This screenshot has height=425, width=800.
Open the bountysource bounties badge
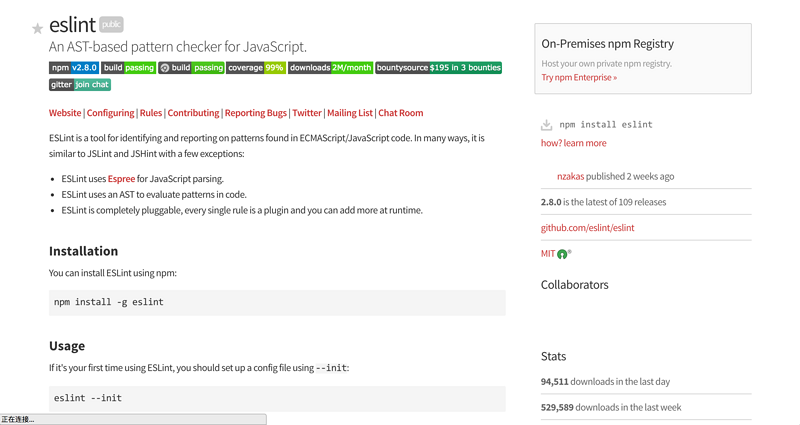tap(438, 68)
